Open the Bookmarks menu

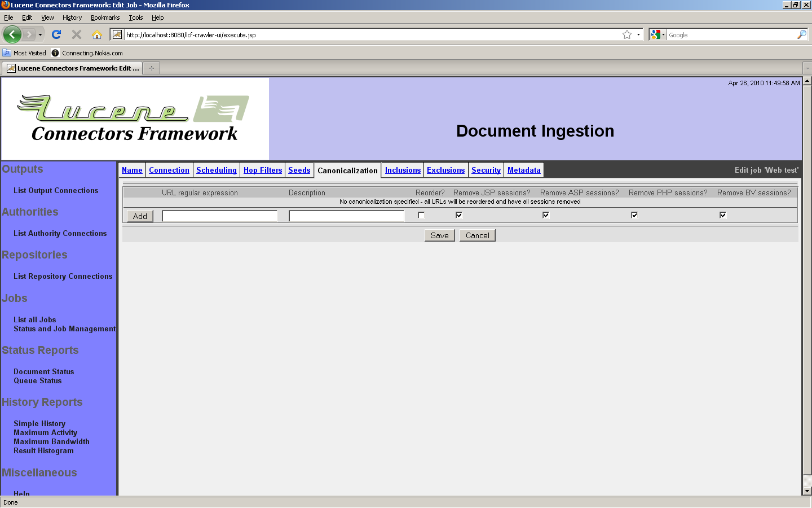(x=105, y=17)
